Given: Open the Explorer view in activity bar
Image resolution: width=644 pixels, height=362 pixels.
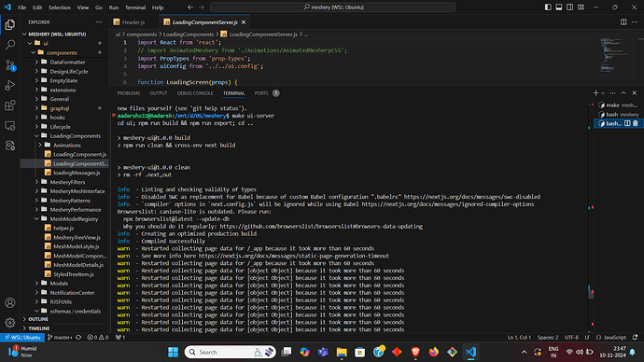Looking at the screenshot, I should click(10, 24).
